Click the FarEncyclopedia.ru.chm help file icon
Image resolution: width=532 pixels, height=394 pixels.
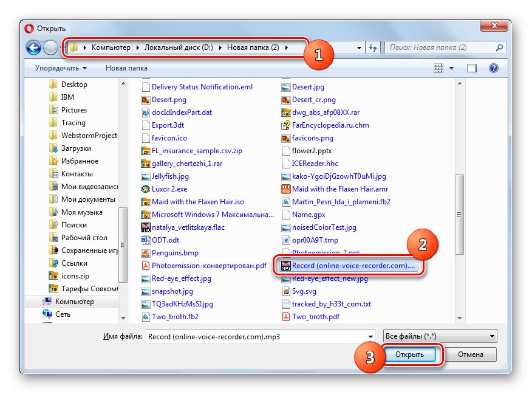(286, 126)
